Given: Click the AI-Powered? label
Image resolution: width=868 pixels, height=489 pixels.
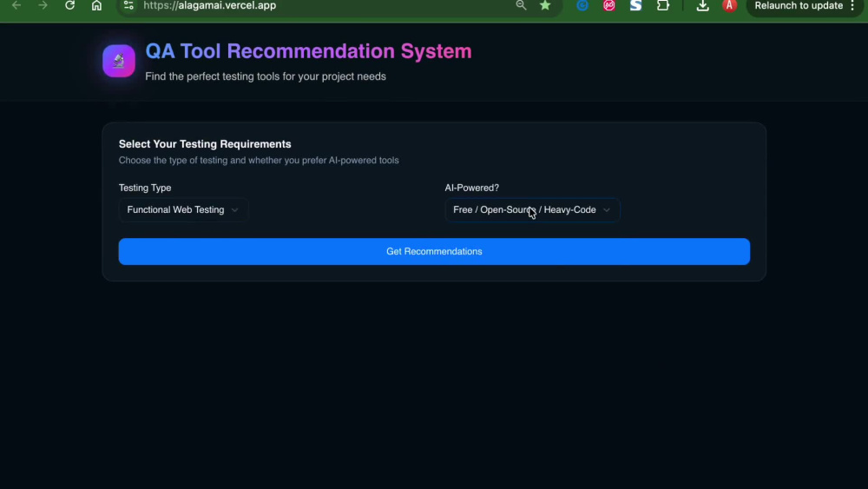Looking at the screenshot, I should pyautogui.click(x=471, y=188).
